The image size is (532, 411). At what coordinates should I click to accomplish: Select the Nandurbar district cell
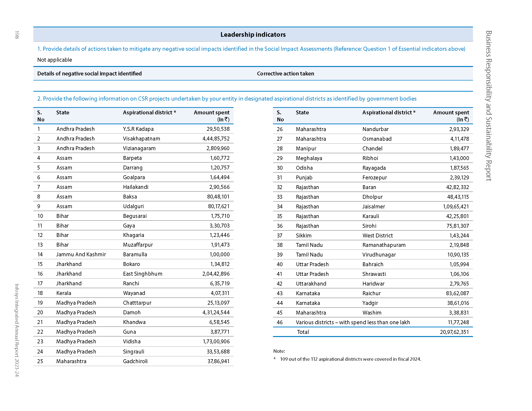pyautogui.click(x=375, y=129)
